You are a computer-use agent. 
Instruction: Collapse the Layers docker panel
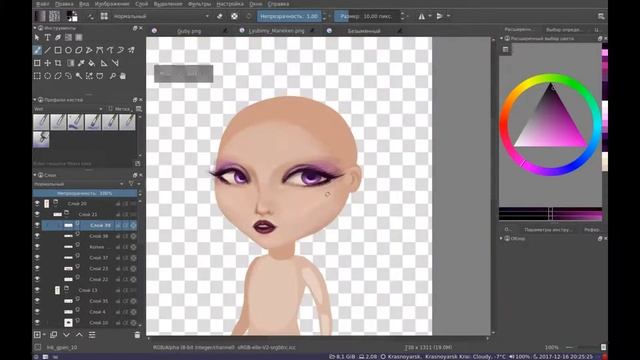point(35,175)
